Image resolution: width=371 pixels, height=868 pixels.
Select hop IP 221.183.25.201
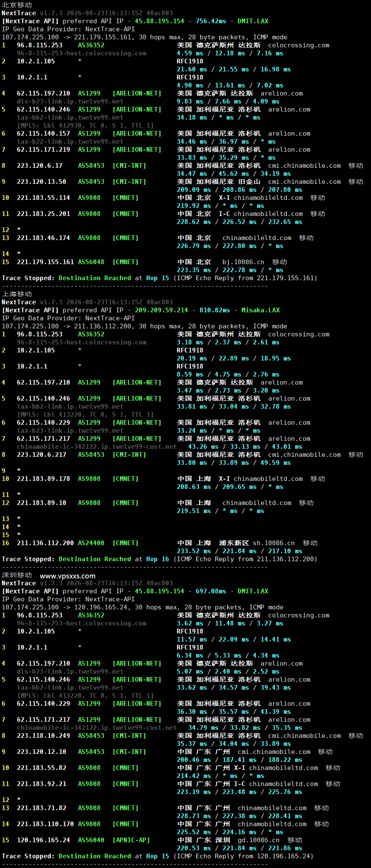click(44, 214)
